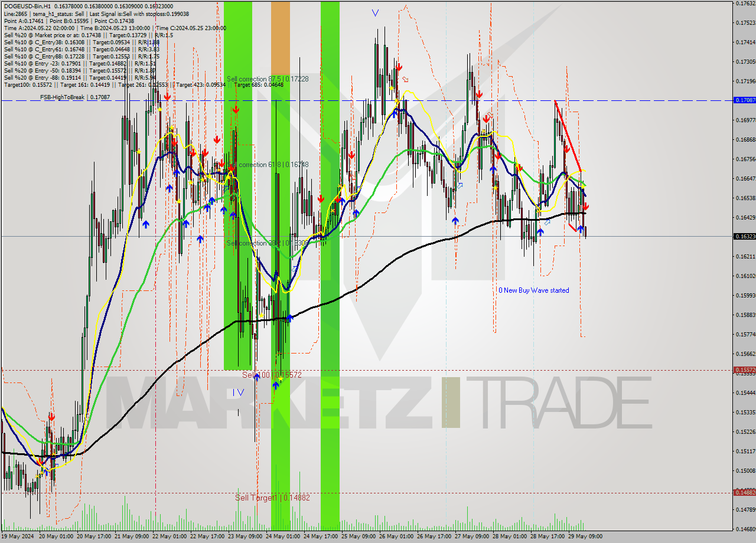Select price axis value 0.16647
Screen dimensions: 756x543
click(745, 178)
